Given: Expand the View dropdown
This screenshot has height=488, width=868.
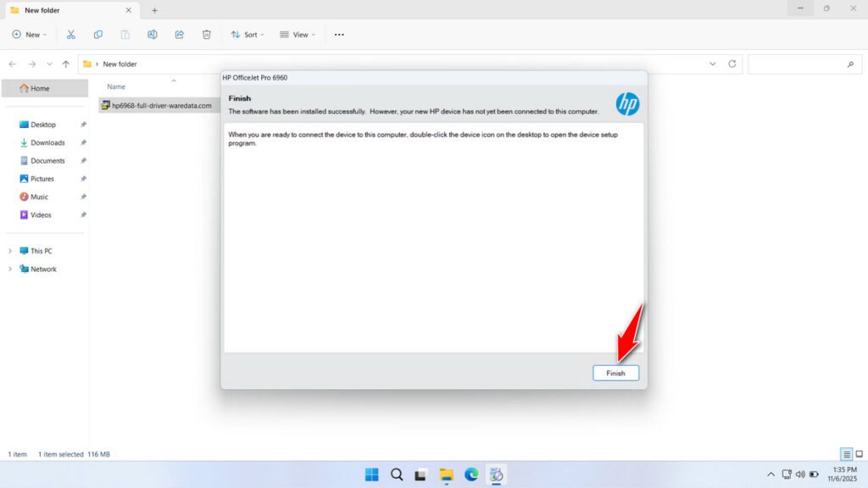Looking at the screenshot, I should pos(298,34).
